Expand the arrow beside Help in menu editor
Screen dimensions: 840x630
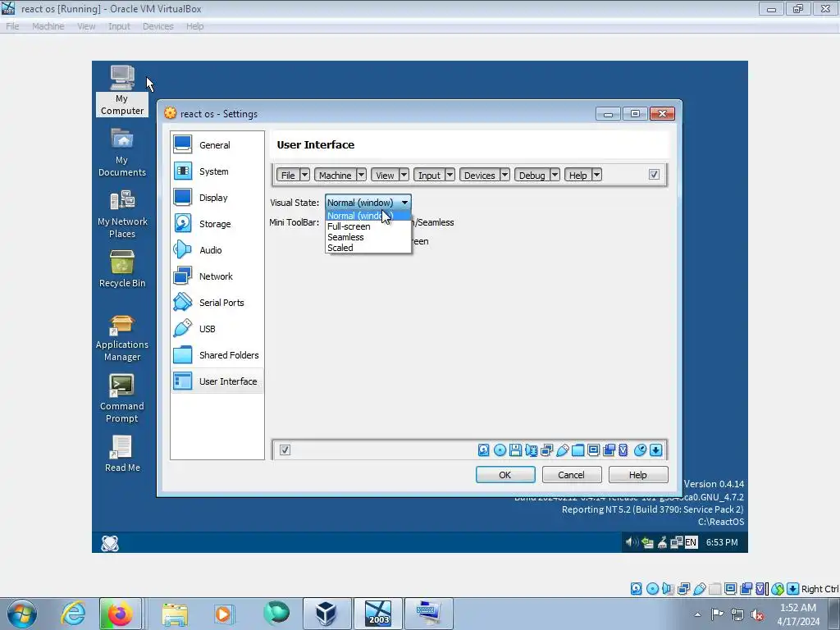click(596, 176)
